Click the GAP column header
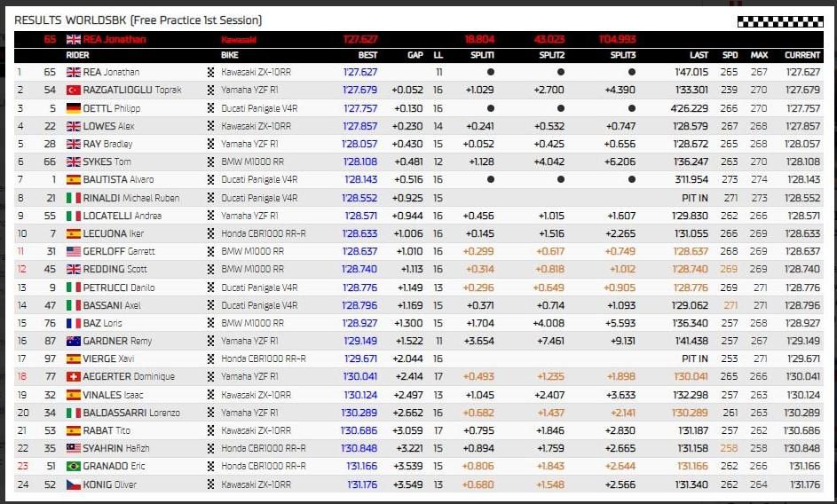The width and height of the screenshot is (837, 504). tap(415, 55)
